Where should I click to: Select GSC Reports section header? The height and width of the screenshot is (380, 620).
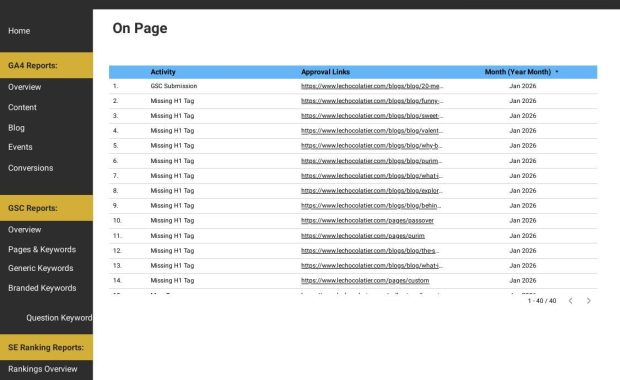(x=46, y=208)
